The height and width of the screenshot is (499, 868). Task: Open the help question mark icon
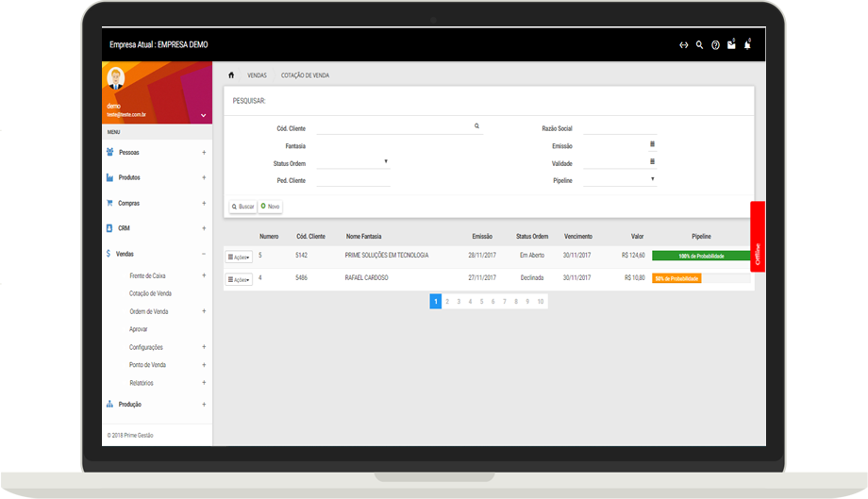tap(715, 44)
